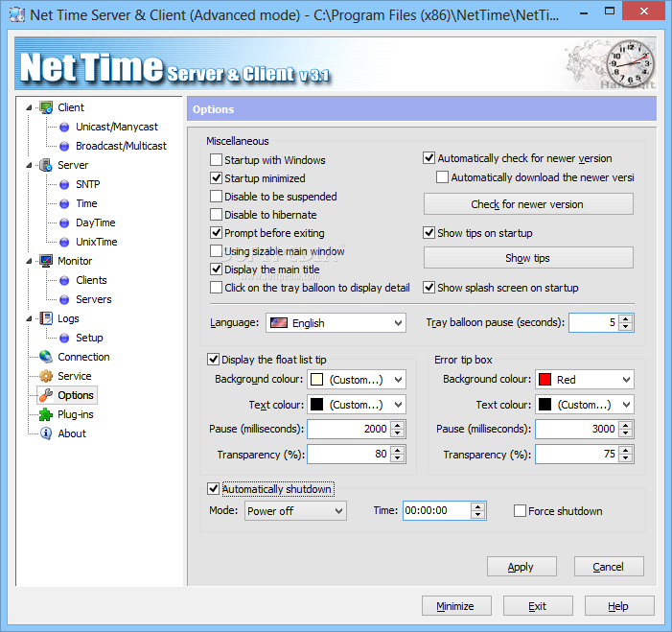Open float tip Text colour dropdown
The height and width of the screenshot is (632, 672).
pos(357,405)
